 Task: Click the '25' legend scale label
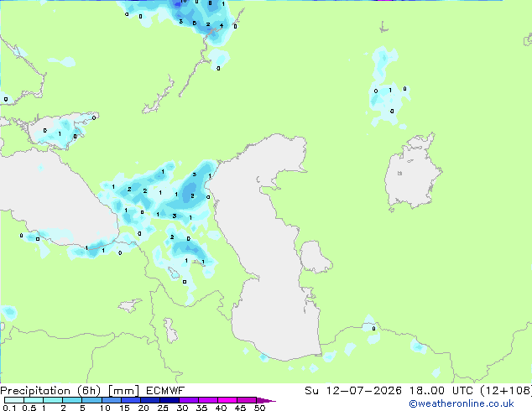163,408
